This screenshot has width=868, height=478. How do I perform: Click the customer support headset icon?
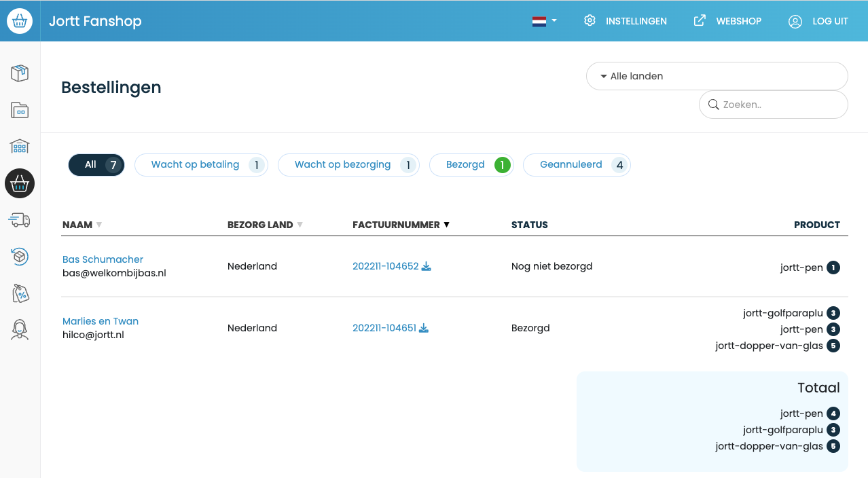tap(20, 330)
